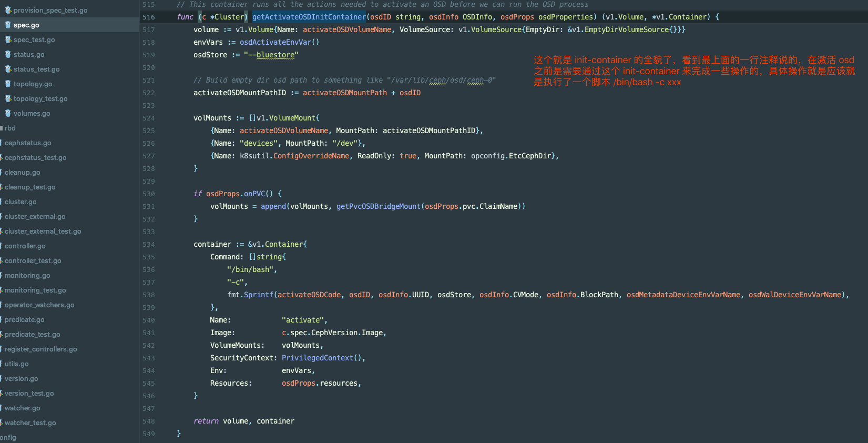
Task: Click the file icon next to topology.go
Action: coord(8,84)
